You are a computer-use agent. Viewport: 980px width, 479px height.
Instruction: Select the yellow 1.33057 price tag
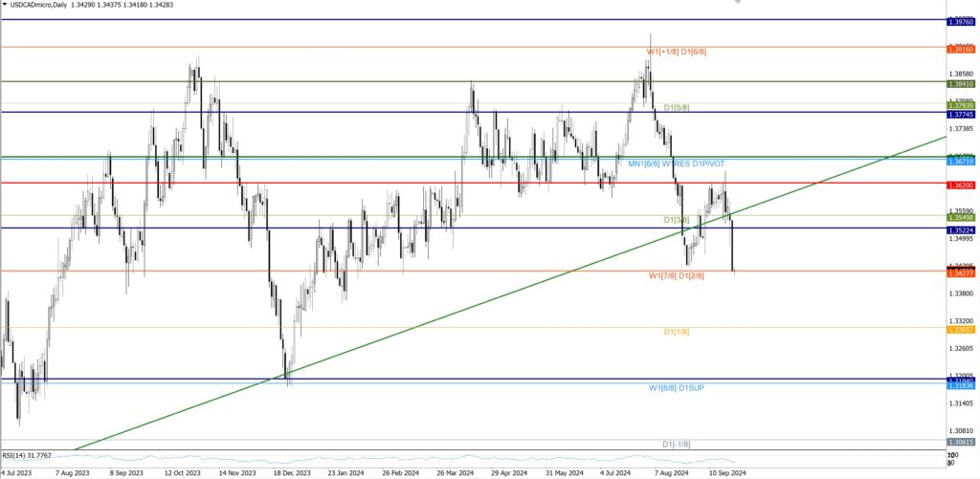pyautogui.click(x=960, y=329)
